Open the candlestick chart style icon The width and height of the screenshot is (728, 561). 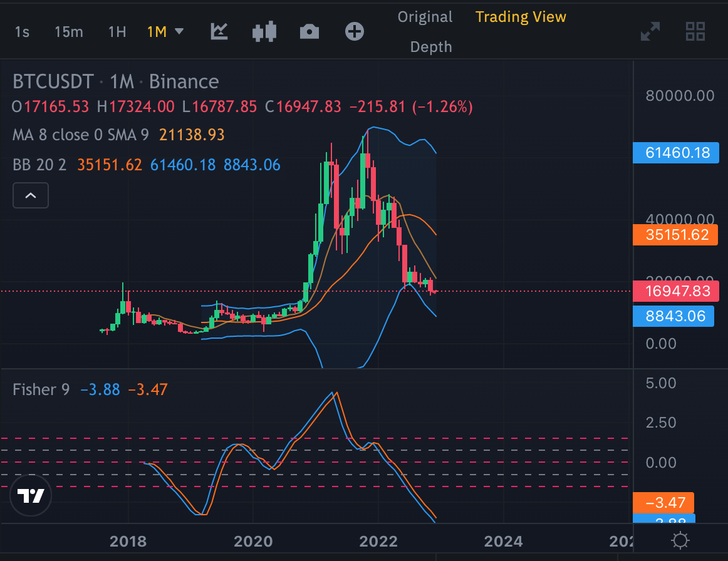click(x=264, y=31)
